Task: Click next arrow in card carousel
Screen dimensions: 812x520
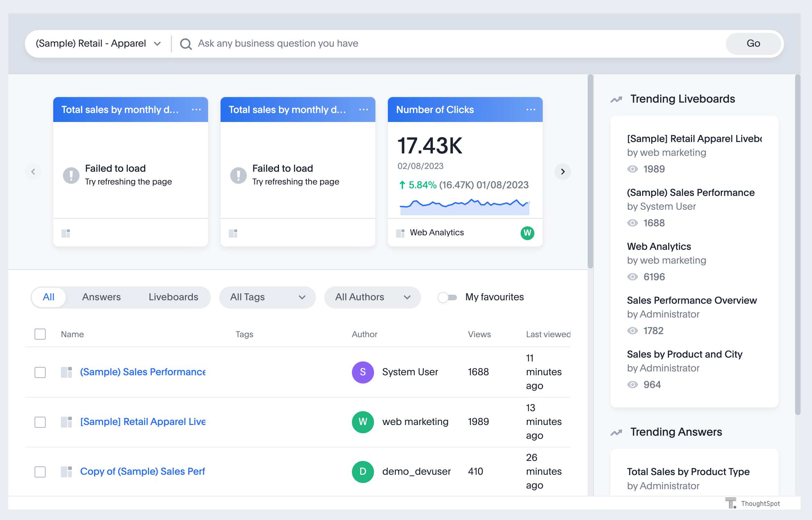Action: [562, 172]
